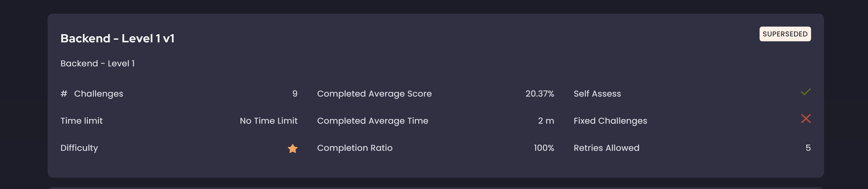Click the orange Difficulty star icon
The image size is (868, 189).
pyautogui.click(x=292, y=148)
